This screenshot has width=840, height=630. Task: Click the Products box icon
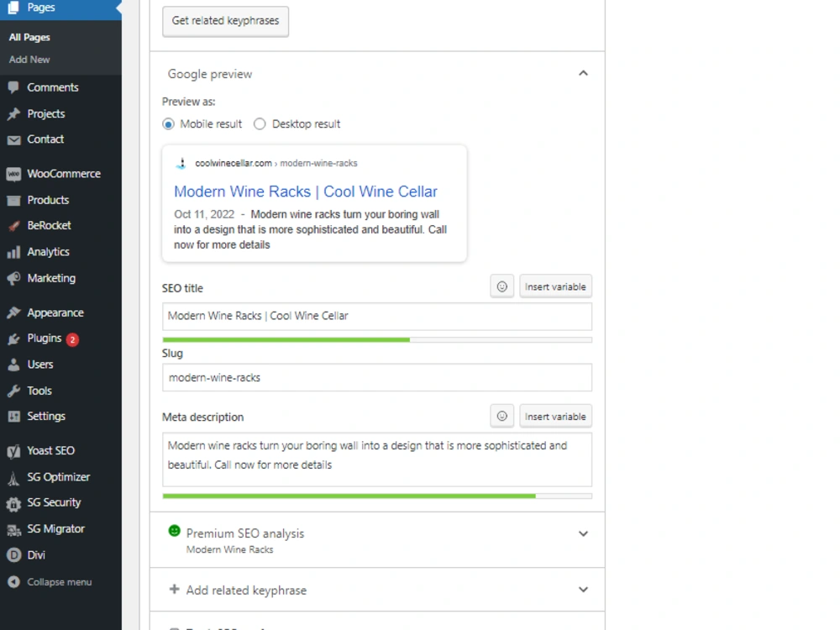pyautogui.click(x=13, y=201)
